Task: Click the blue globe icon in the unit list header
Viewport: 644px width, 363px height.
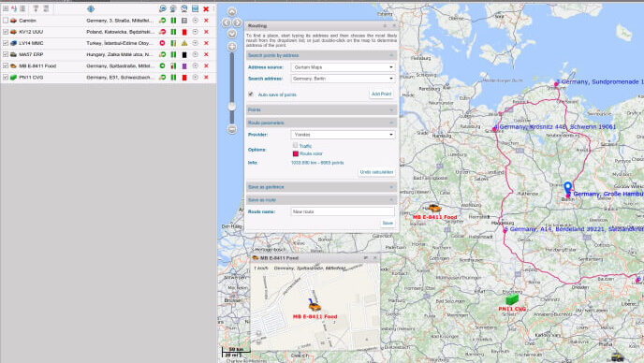Action: [x=91, y=8]
